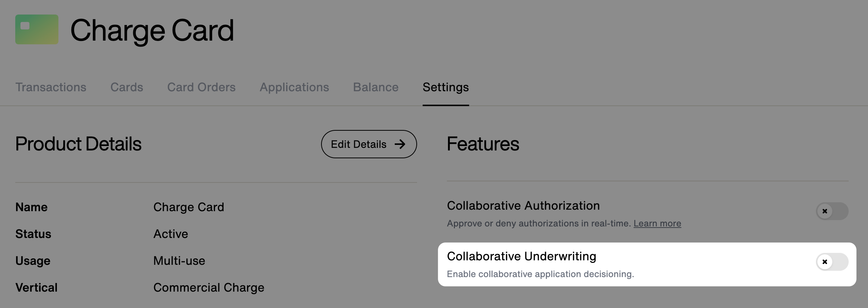Click the arrow icon inside Edit Details
The width and height of the screenshot is (868, 308).
pos(400,144)
